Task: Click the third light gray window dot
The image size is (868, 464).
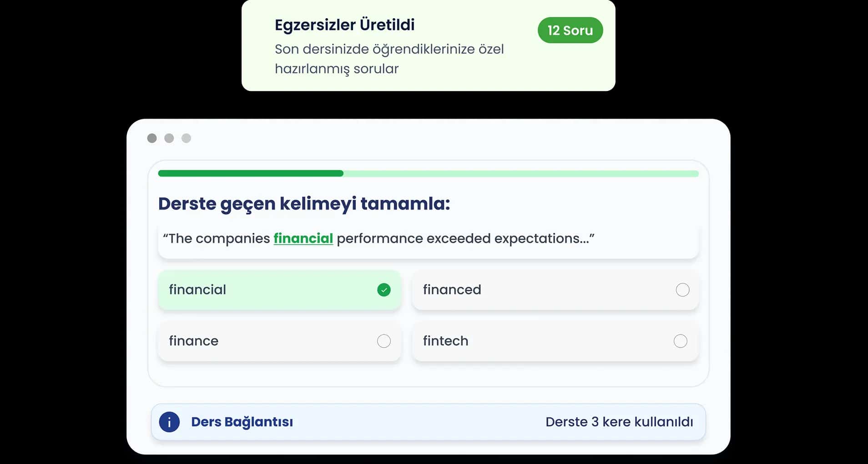Action: point(186,138)
